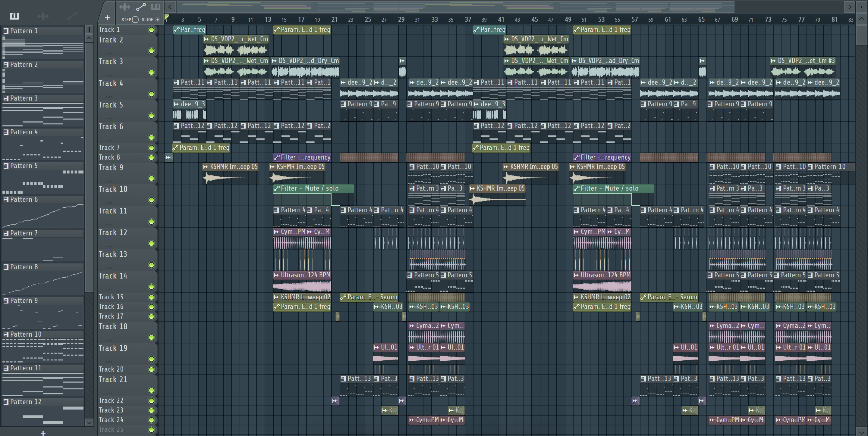Select first DS_VDP2 Wet_Cm audio clip on Track 2

click(x=236, y=45)
